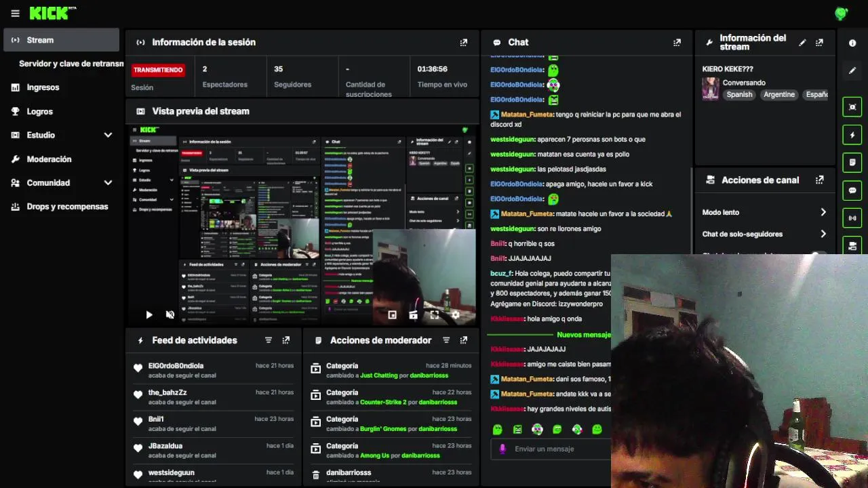
Task: Expand the Estudio sidebar section
Action: pyautogui.click(x=108, y=135)
